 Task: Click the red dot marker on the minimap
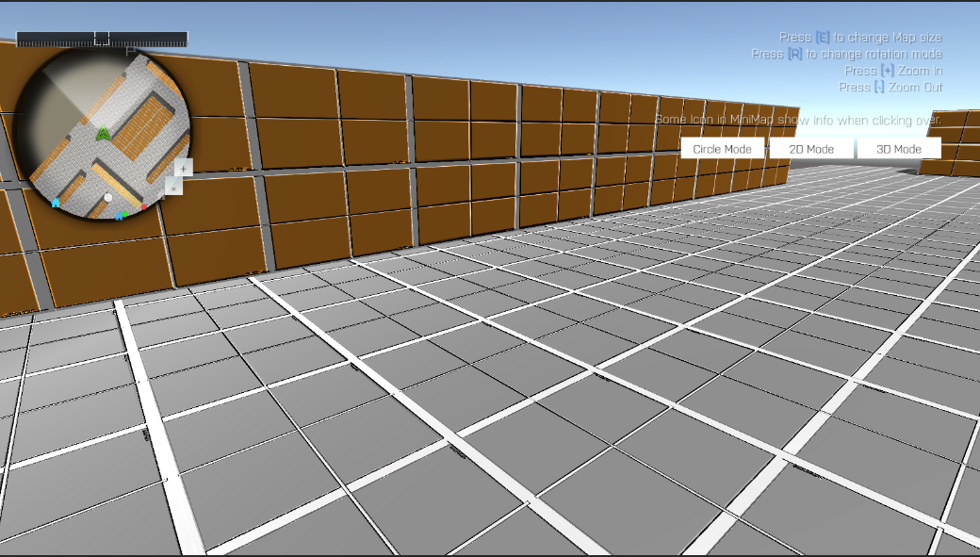[144, 206]
